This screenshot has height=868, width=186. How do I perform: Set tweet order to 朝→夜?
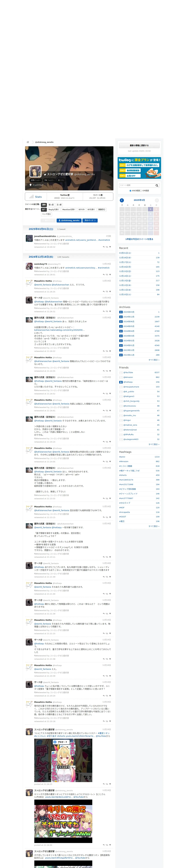[x=51, y=205]
